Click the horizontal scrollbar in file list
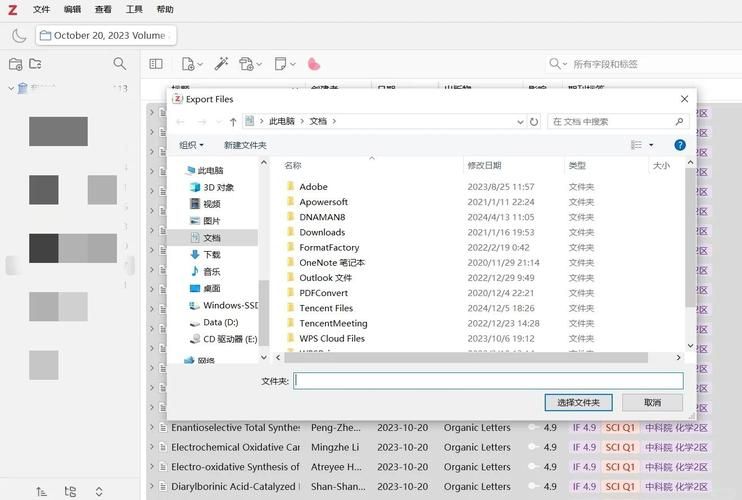The image size is (742, 500). (x=466, y=358)
